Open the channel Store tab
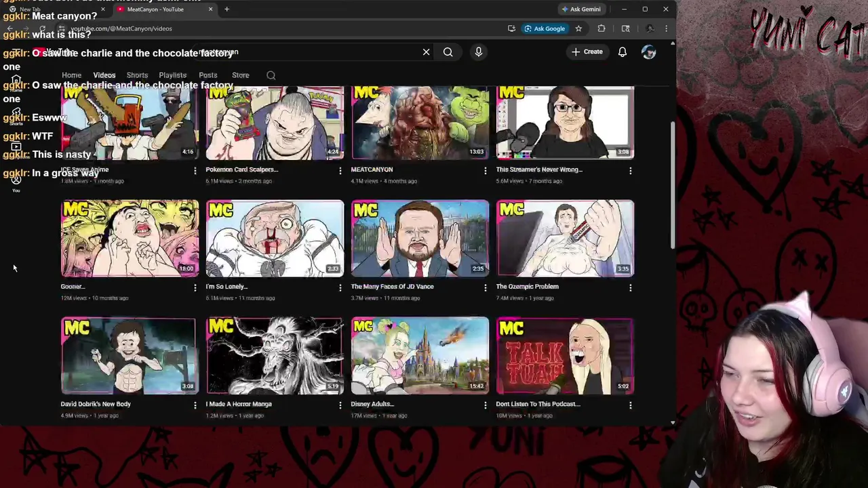The width and height of the screenshot is (868, 488). point(241,75)
